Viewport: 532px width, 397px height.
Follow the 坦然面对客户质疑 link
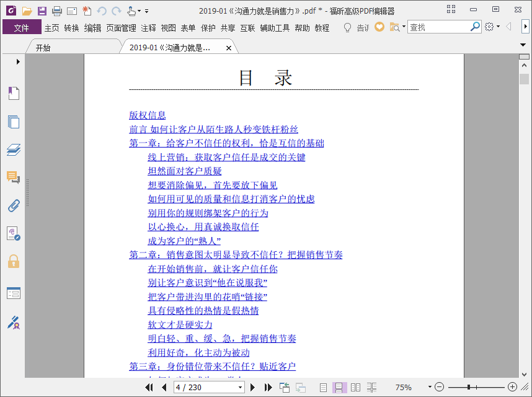tap(185, 171)
